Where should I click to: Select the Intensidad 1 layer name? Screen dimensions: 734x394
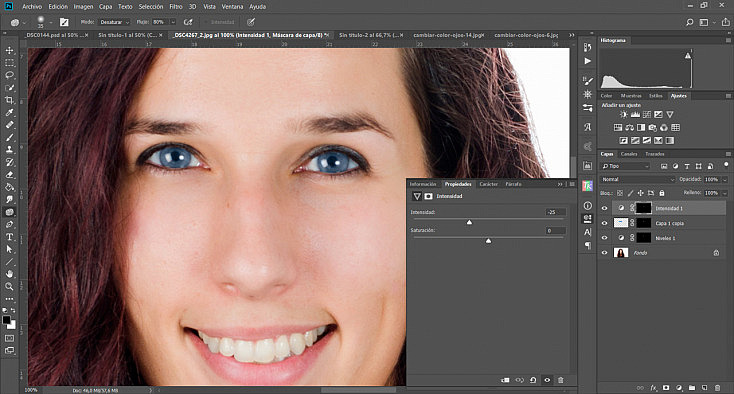coord(668,209)
